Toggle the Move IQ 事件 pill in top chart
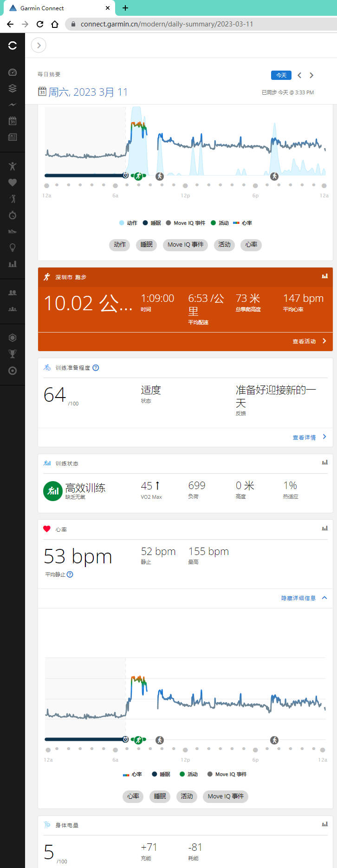Image resolution: width=337 pixels, height=868 pixels. click(x=185, y=245)
